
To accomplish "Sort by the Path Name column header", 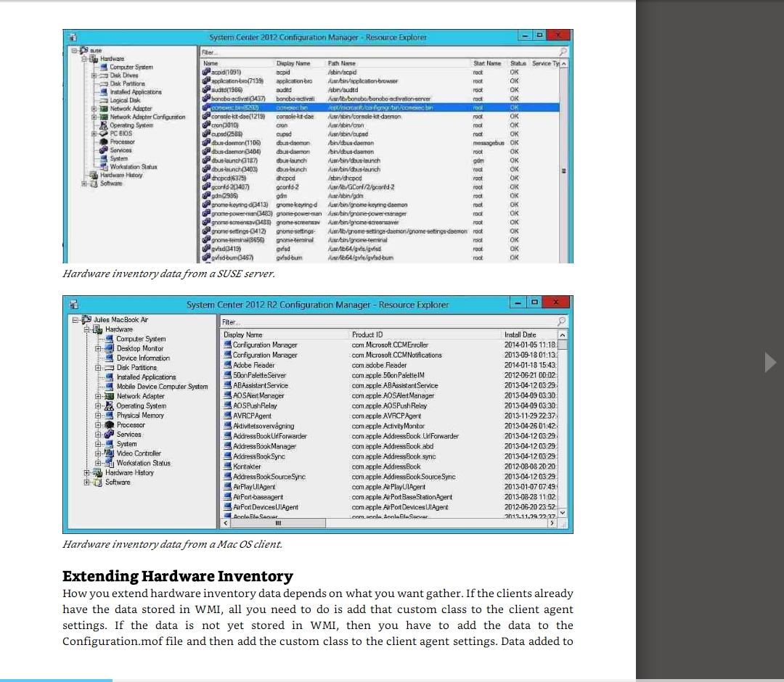I will 341,64.
